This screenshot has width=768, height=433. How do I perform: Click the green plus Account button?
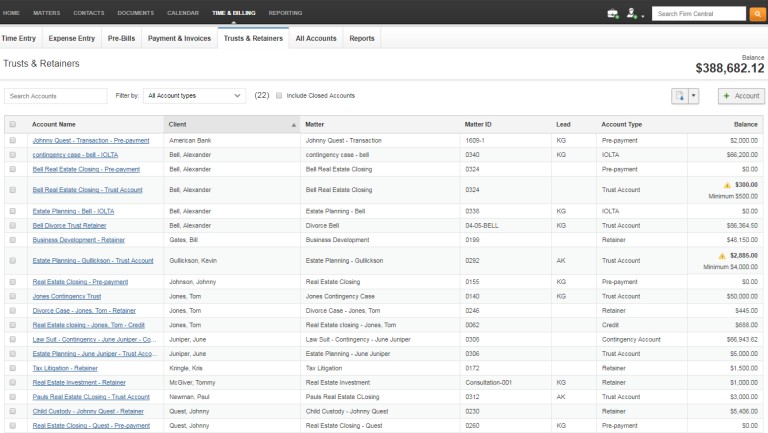(x=740, y=96)
